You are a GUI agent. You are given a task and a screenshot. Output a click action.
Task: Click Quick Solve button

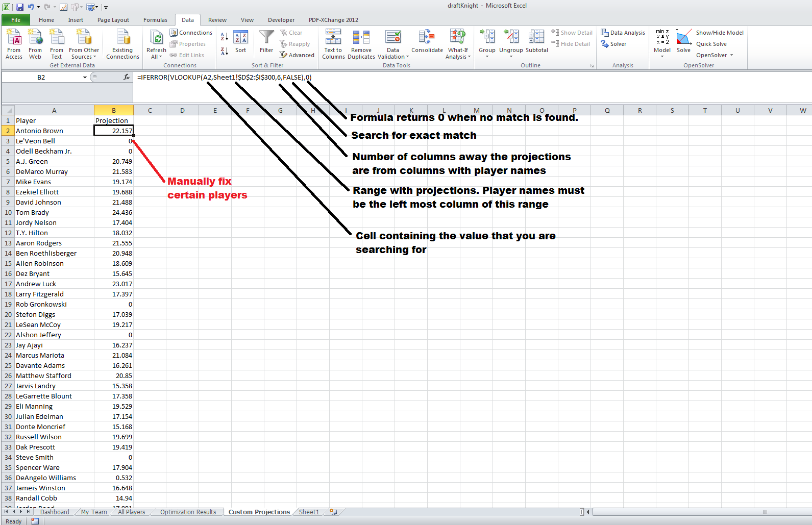(x=711, y=44)
